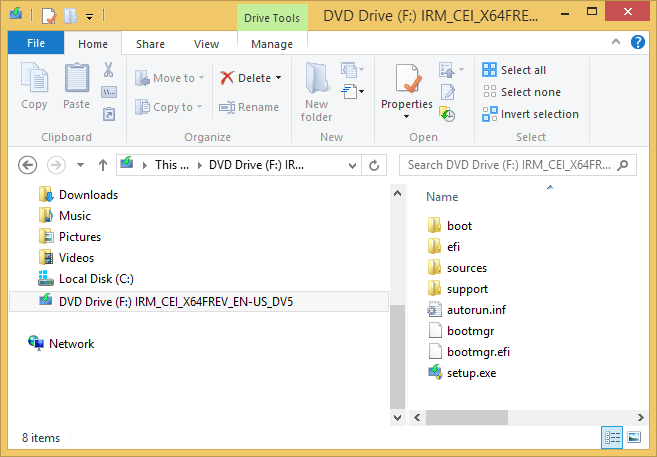Screen dimensions: 657x457
Task: Click the Drive Tools contextual tab header
Action: point(272,18)
